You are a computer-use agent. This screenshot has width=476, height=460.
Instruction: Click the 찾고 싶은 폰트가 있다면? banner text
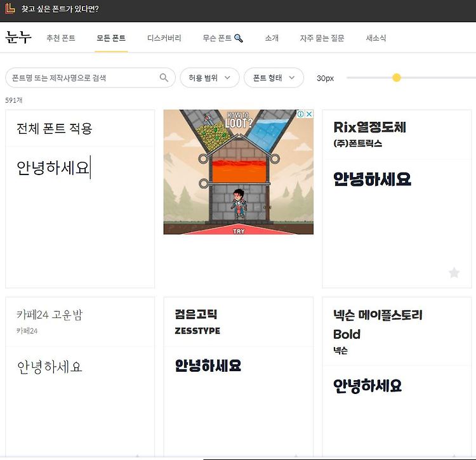point(60,9)
